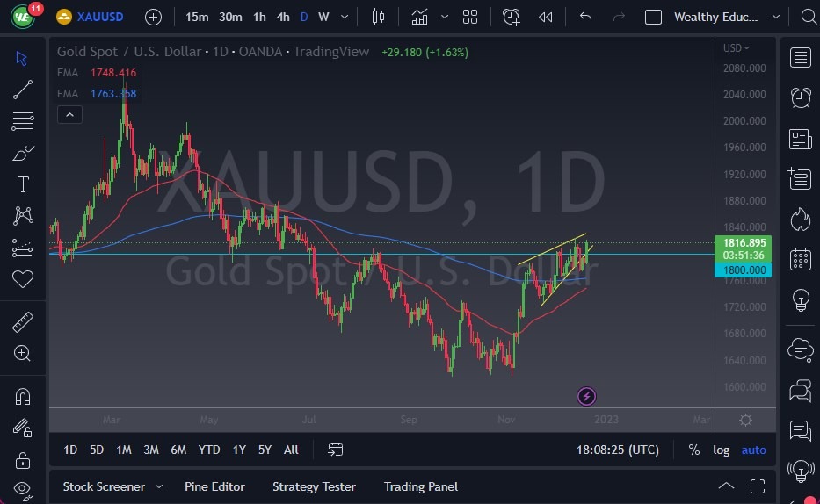Image resolution: width=820 pixels, height=504 pixels.
Task: Set the date range to 3M
Action: (x=150, y=450)
